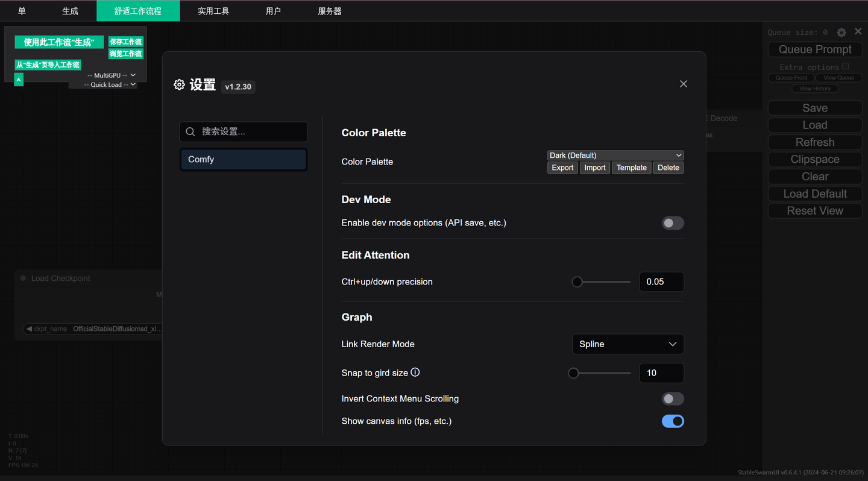Select the Comfy settings category
The image size is (868, 481).
click(x=244, y=160)
